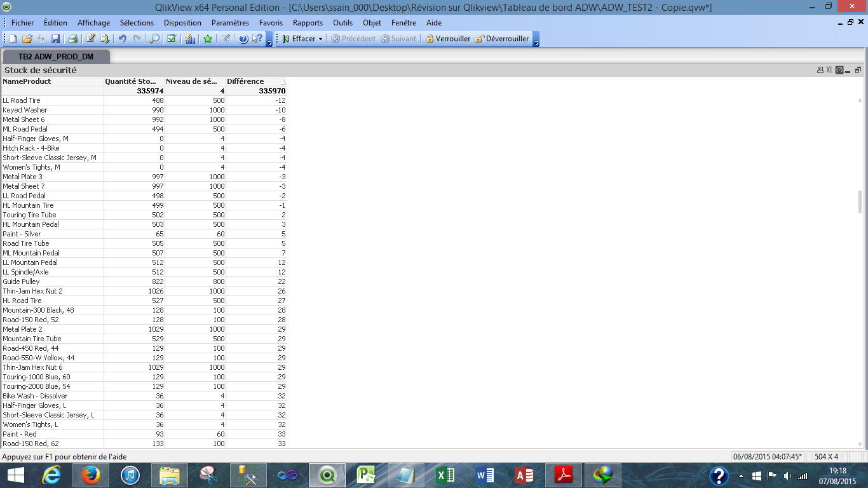868x488 pixels.
Task: Open a document using the folder icon
Action: pyautogui.click(x=27, y=39)
